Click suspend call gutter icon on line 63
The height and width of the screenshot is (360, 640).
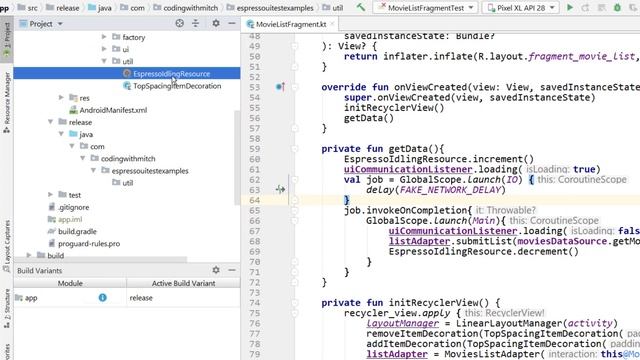point(280,189)
